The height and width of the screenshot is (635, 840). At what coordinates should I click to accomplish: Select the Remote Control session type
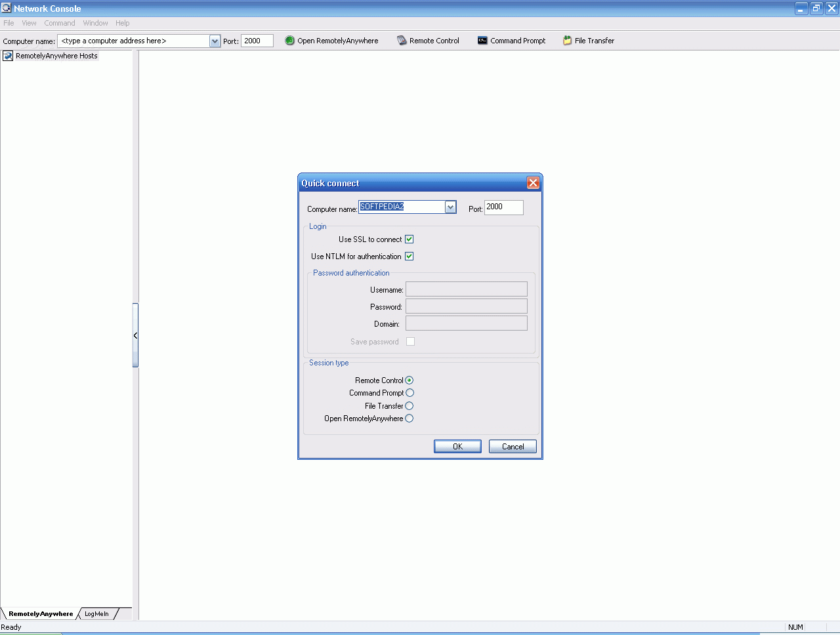[409, 380]
